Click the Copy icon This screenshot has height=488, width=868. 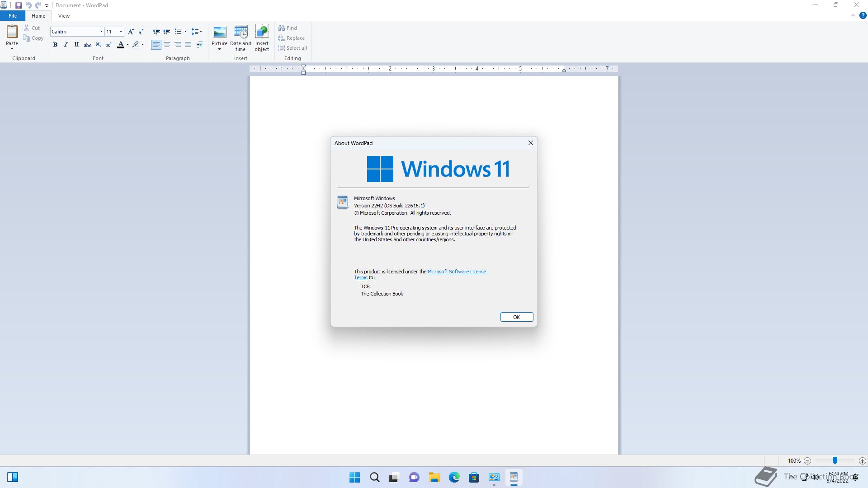(x=27, y=38)
